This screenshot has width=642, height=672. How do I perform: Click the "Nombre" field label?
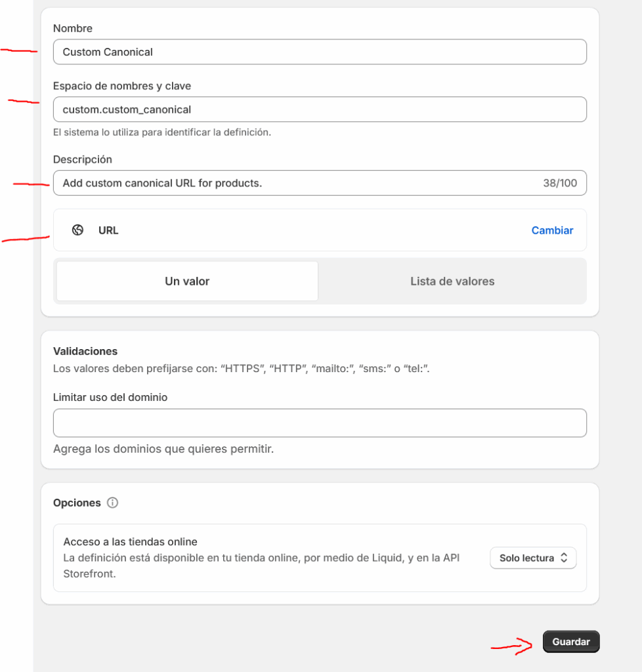tap(73, 28)
